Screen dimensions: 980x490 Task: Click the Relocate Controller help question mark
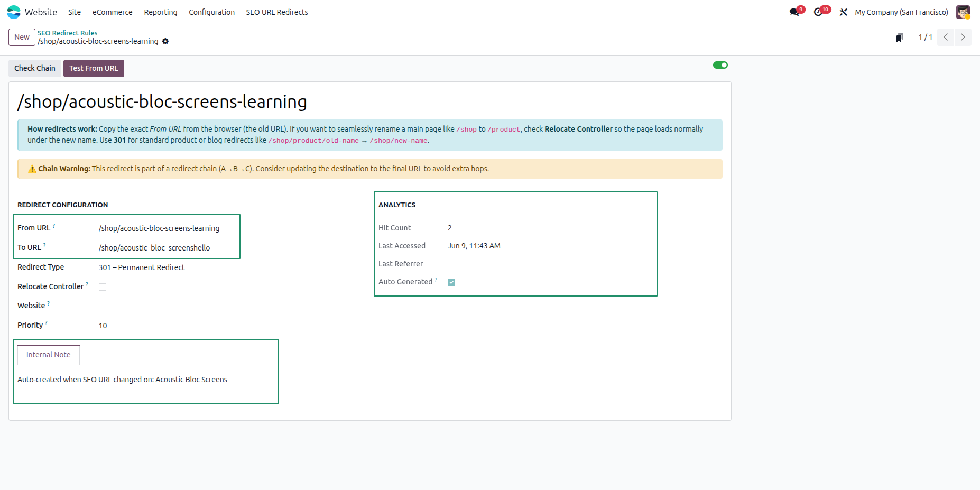(87, 284)
